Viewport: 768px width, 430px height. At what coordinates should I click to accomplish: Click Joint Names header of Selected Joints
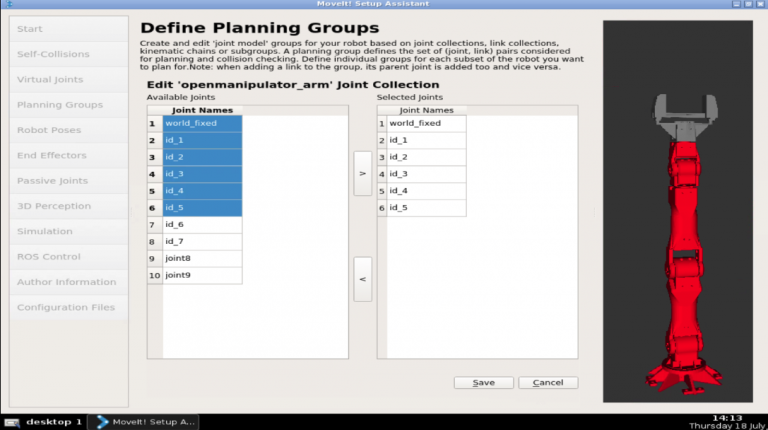pos(427,110)
